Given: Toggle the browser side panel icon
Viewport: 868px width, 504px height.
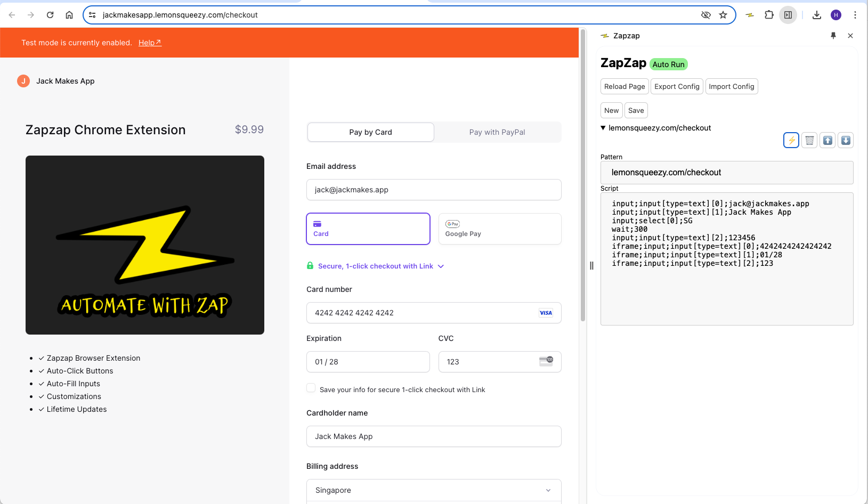Looking at the screenshot, I should click(788, 15).
